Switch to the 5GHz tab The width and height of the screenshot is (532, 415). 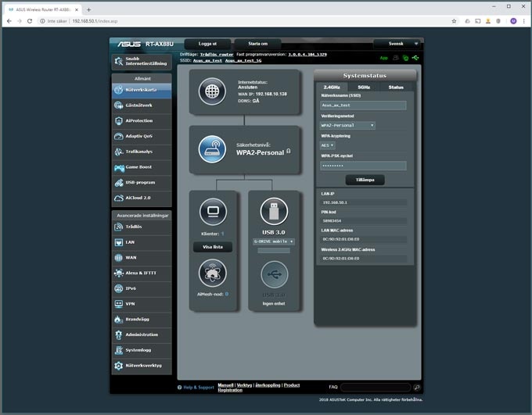pyautogui.click(x=364, y=88)
